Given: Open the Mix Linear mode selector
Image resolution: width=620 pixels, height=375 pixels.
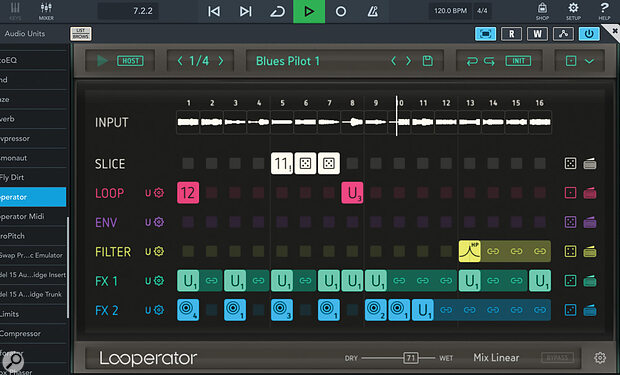Looking at the screenshot, I should click(496, 358).
